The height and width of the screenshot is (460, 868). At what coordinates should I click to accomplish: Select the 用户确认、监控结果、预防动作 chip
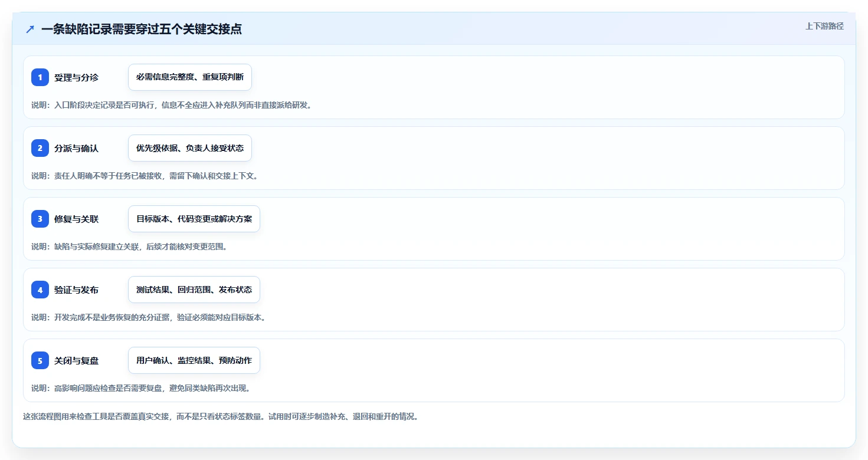[x=194, y=360]
